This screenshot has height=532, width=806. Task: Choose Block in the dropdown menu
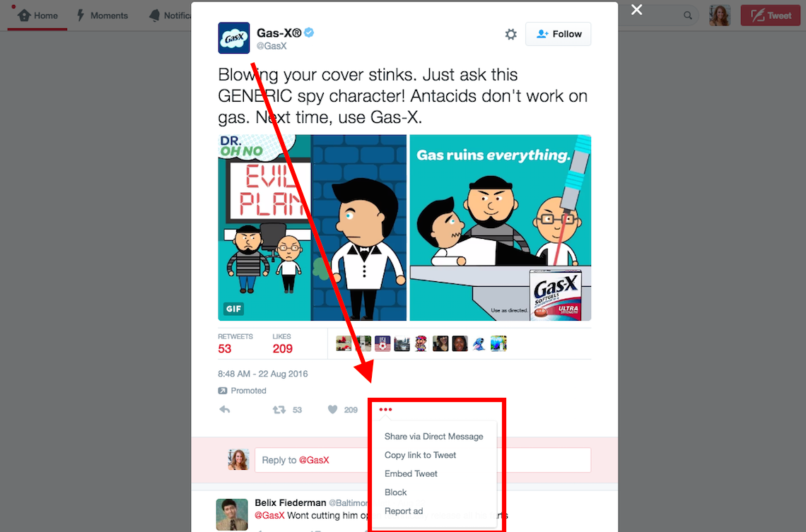[x=395, y=492]
